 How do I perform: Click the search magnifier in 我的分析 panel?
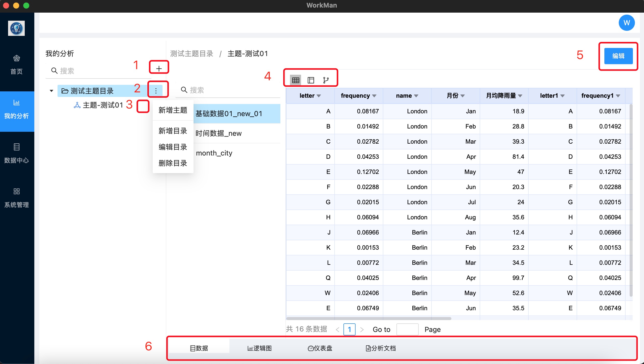pyautogui.click(x=54, y=71)
